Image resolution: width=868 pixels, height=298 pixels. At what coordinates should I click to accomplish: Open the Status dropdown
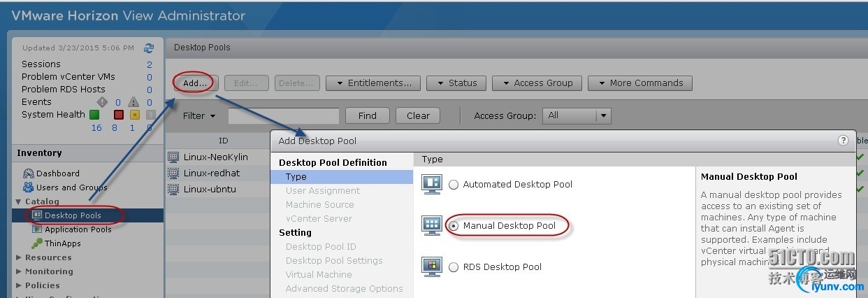coord(456,83)
